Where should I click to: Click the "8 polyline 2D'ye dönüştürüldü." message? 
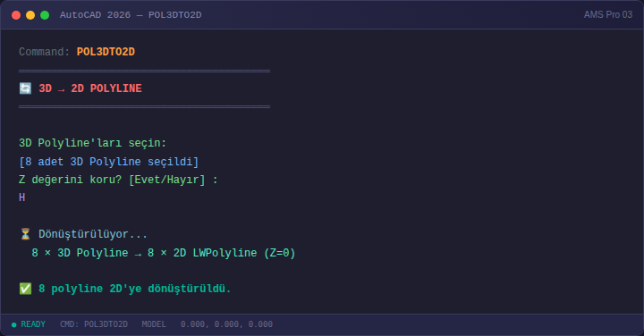(135, 289)
